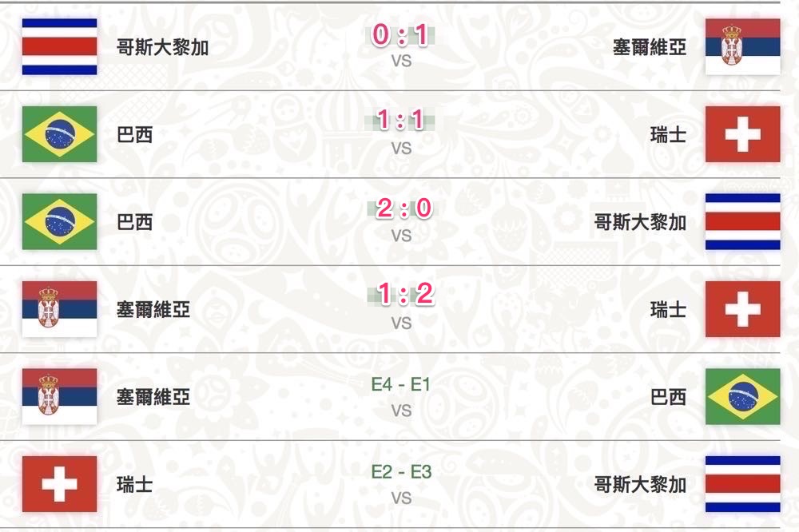Open the 0 : 1 score result
The width and height of the screenshot is (799, 532).
pos(401,35)
